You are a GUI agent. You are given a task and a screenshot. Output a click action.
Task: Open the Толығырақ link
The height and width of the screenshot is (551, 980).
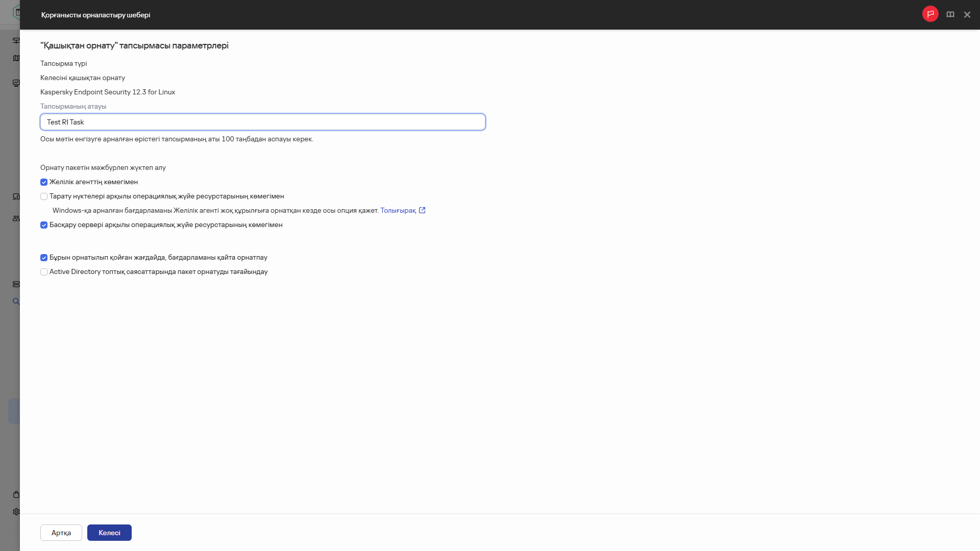[398, 210]
